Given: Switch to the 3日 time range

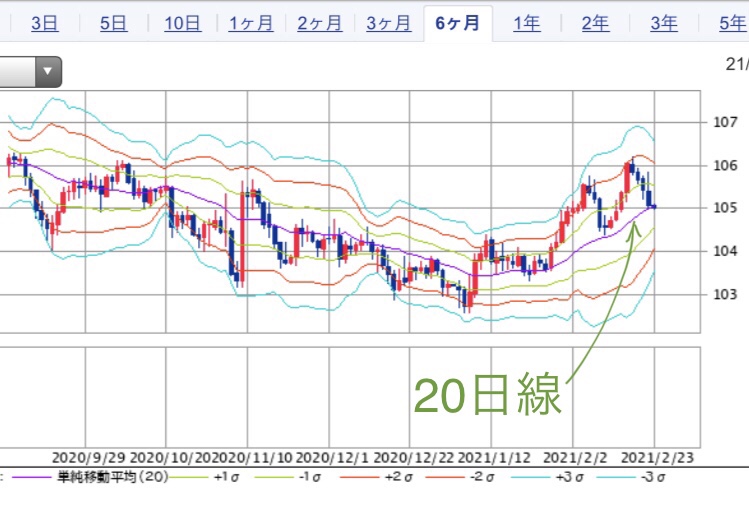Looking at the screenshot, I should [44, 24].
